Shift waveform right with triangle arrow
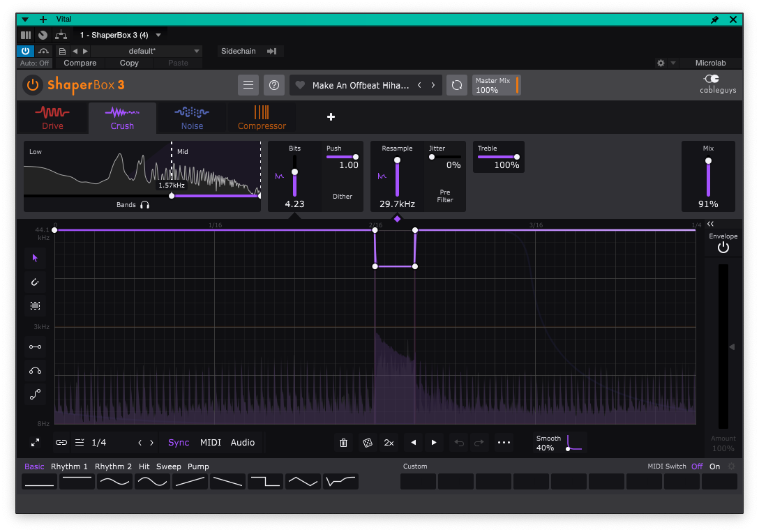Viewport: 759px width, 532px height. pyautogui.click(x=434, y=443)
